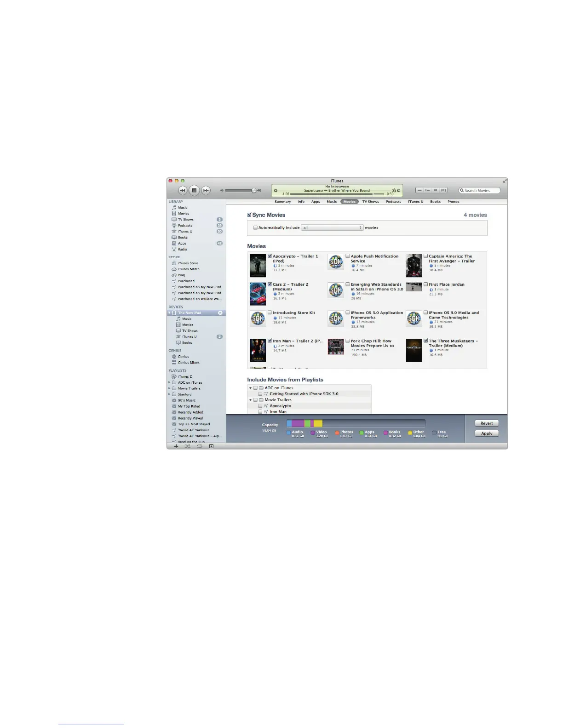This screenshot has width=563, height=728.
Task: Switch to the Podcasts tab
Action: pyautogui.click(x=393, y=202)
